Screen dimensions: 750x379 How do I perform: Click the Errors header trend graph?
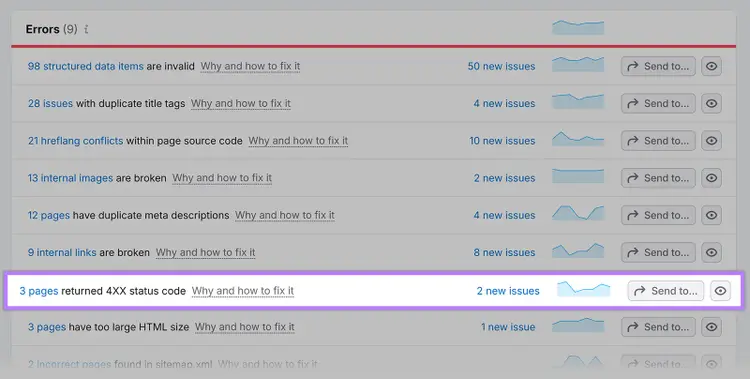(578, 27)
